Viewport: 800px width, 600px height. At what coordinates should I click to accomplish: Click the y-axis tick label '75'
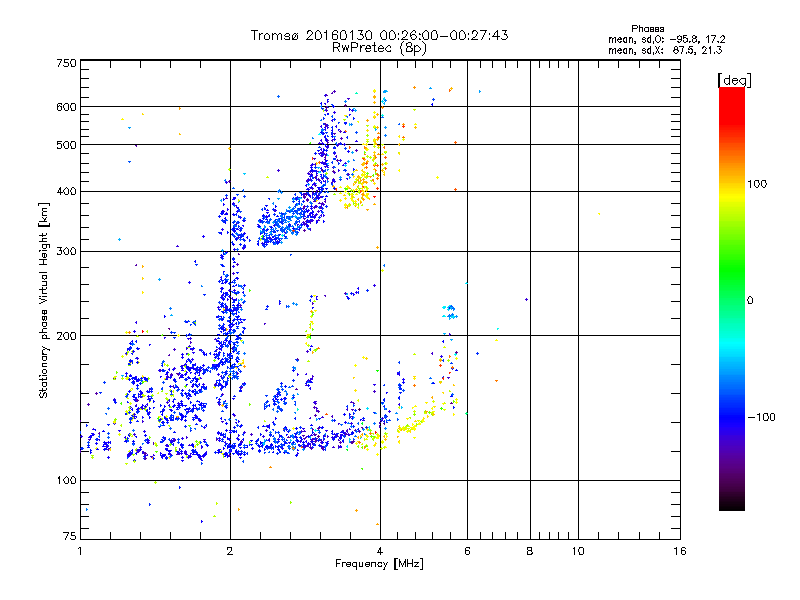(70, 536)
